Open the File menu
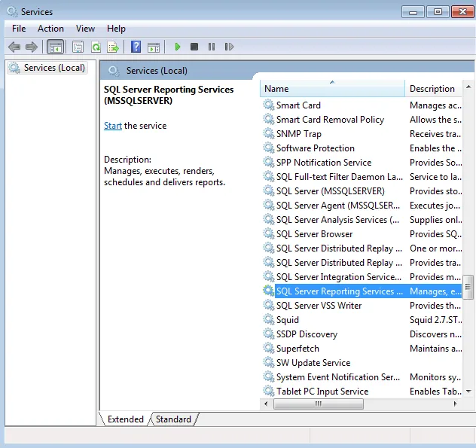This screenshot has width=476, height=448. pyautogui.click(x=19, y=29)
